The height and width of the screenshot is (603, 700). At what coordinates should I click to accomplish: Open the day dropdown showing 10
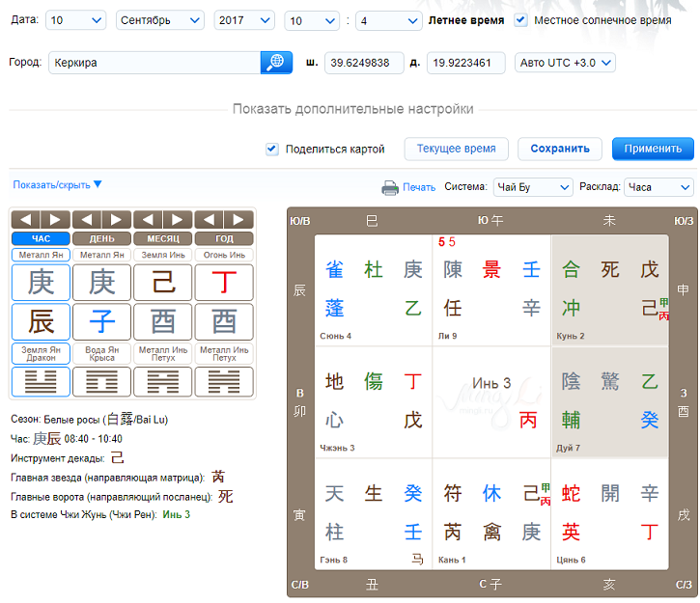(x=76, y=20)
